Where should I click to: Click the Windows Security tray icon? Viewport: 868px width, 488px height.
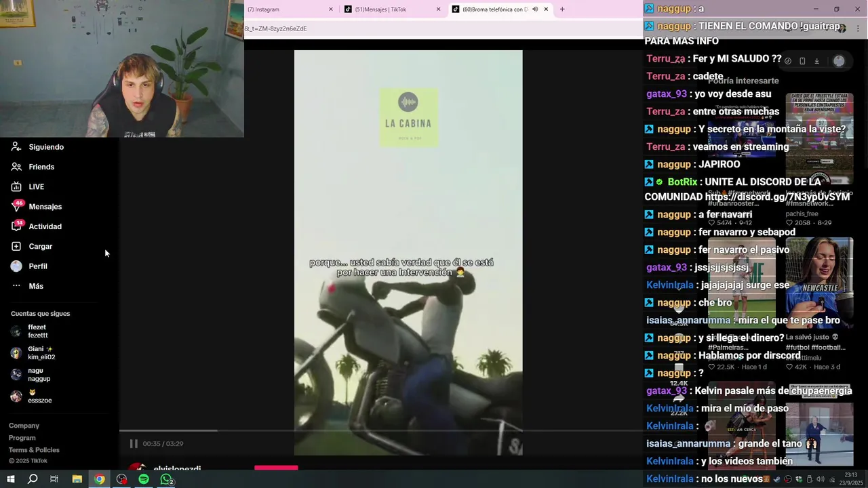pyautogui.click(x=798, y=479)
